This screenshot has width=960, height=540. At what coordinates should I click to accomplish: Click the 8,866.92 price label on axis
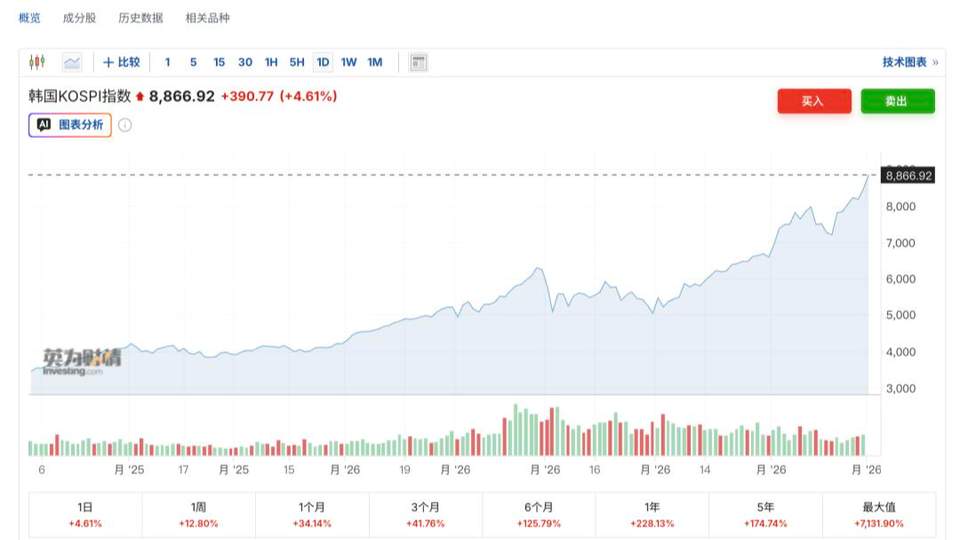pyautogui.click(x=908, y=176)
